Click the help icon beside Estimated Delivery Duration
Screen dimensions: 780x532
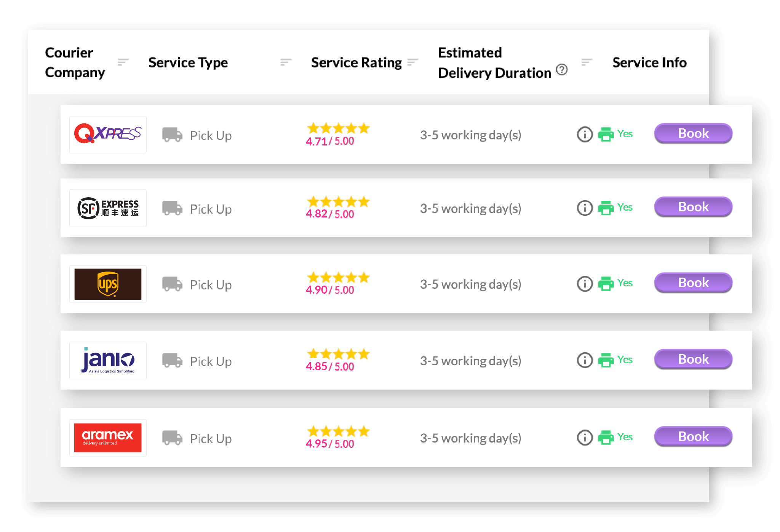(561, 70)
